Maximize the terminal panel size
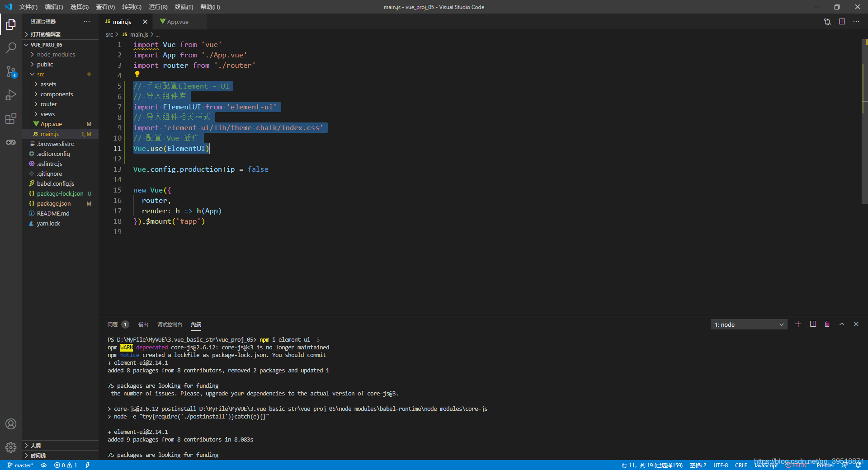Image resolution: width=868 pixels, height=470 pixels. pos(842,324)
